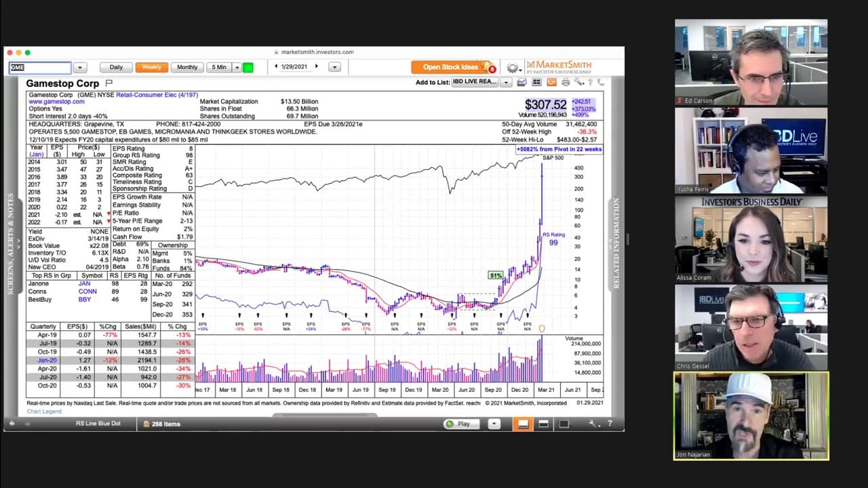Image resolution: width=868 pixels, height=488 pixels.
Task: Select the split-panel layout icon
Action: click(543, 424)
